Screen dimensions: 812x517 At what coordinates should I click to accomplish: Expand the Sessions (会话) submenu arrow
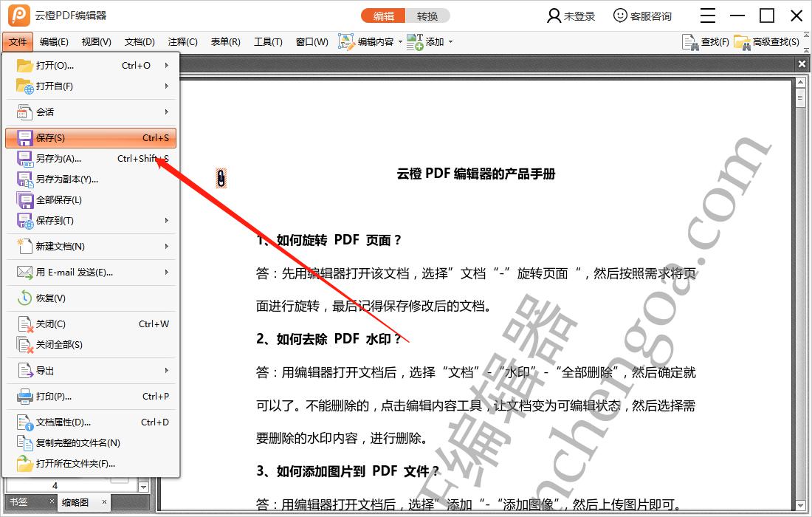[167, 112]
